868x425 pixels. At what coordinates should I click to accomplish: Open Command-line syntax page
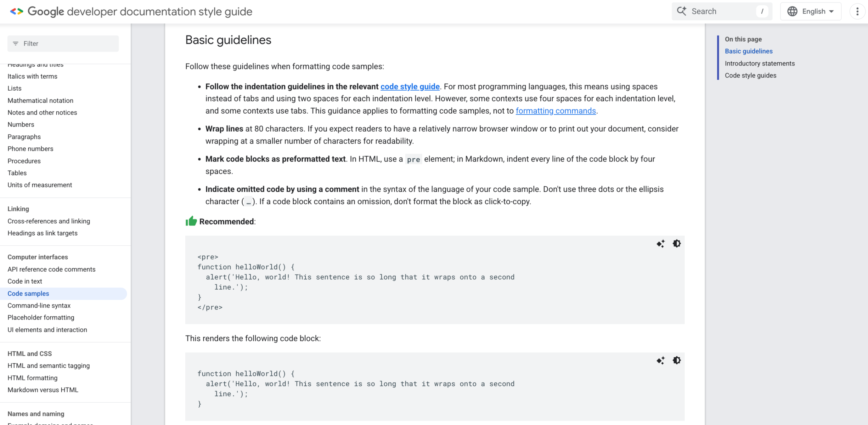point(39,306)
